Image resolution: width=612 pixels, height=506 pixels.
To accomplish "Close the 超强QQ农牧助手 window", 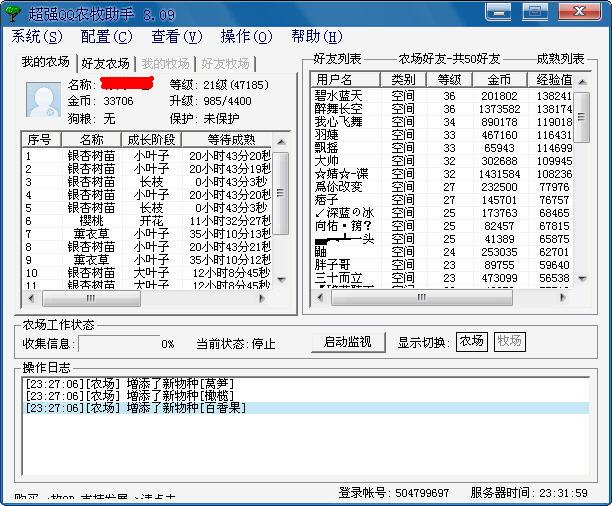I will pyautogui.click(x=580, y=12).
